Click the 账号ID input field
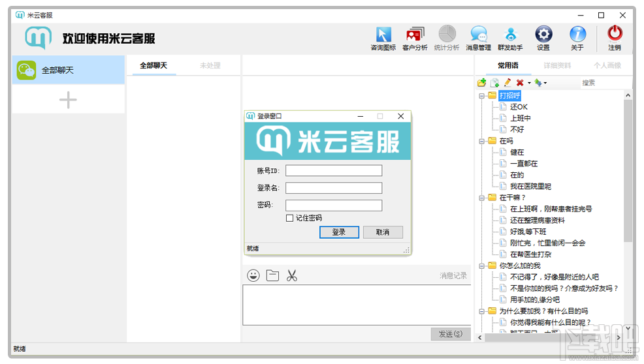 334,171
